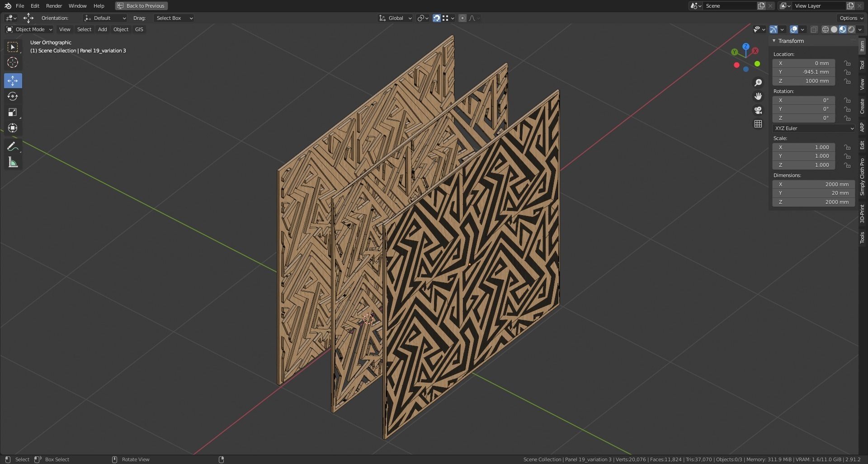Select the Select Box tool icon

tap(13, 47)
